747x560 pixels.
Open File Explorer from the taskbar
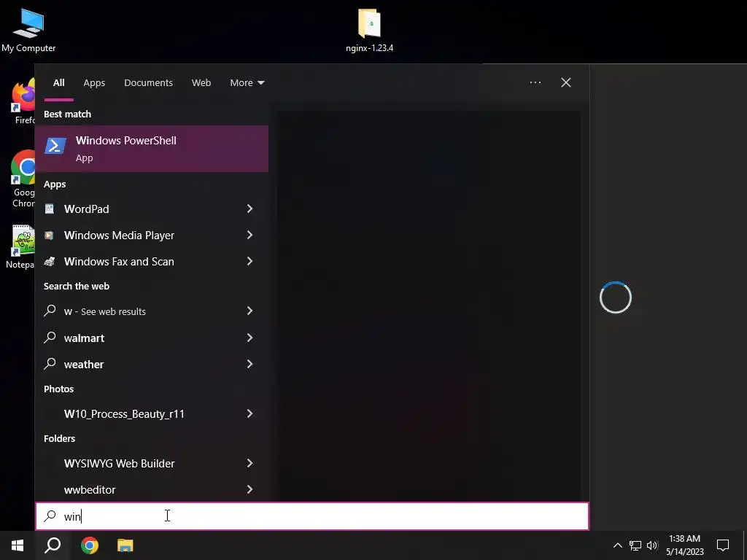pos(125,545)
